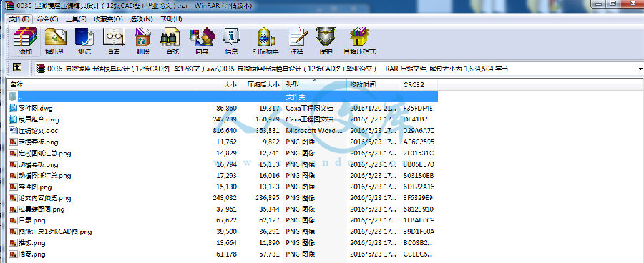Click CRC32 value 68123910
This screenshot has height=263, width=644.
click(x=419, y=209)
